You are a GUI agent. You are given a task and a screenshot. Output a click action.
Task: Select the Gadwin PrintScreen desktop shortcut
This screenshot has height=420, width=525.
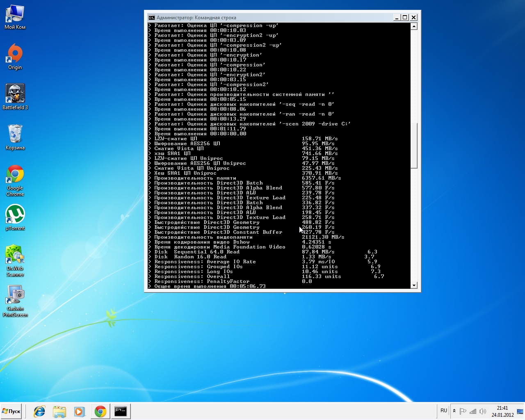click(x=15, y=301)
